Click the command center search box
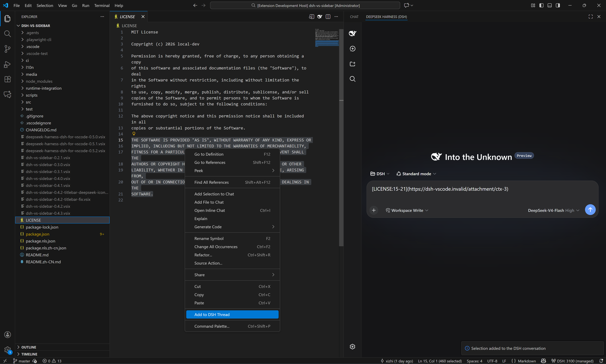The width and height of the screenshot is (606, 364). coord(305,5)
